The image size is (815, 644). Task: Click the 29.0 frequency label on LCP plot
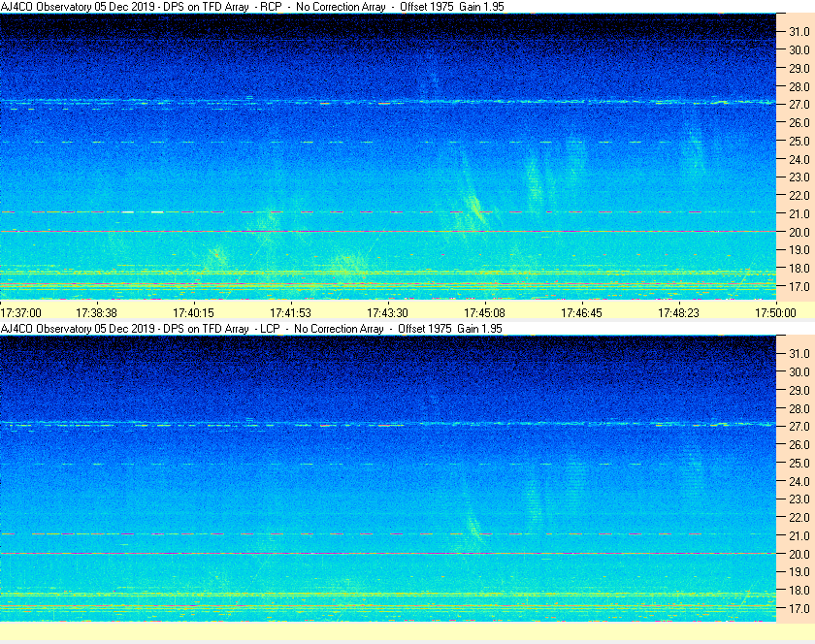point(799,390)
